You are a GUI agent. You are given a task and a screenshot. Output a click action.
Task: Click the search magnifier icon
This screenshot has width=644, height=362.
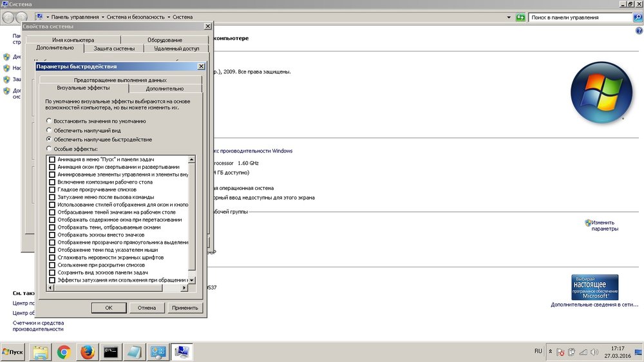tap(638, 17)
